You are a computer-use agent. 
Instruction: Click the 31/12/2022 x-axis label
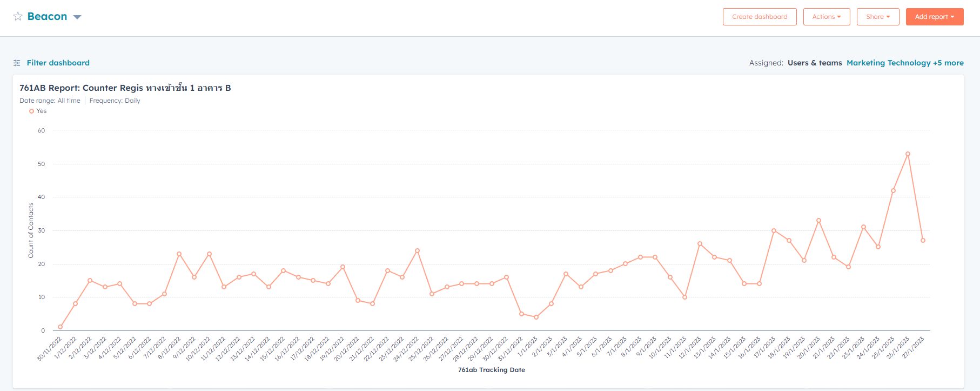[x=510, y=349]
